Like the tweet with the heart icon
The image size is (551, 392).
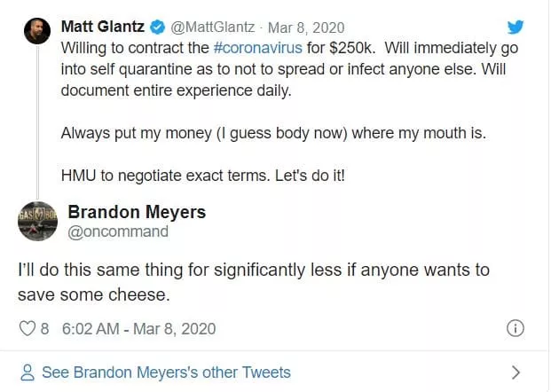point(27,329)
